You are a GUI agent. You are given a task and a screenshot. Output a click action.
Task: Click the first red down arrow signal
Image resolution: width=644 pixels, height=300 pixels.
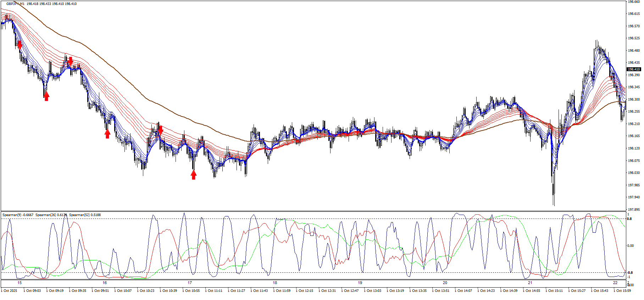(20, 45)
